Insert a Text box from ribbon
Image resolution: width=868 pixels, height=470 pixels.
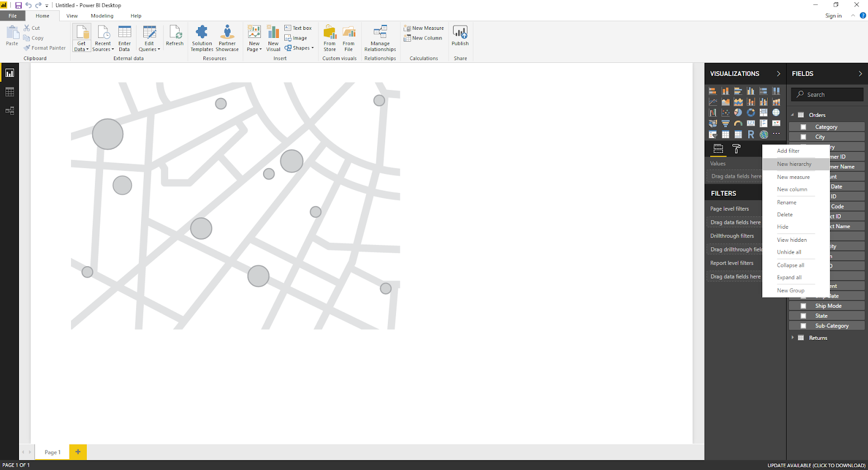pos(298,28)
